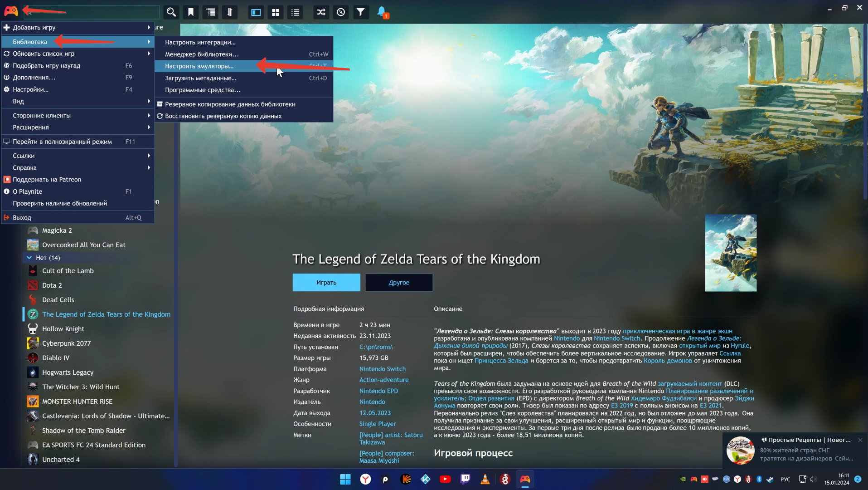Open 'Менеджер библиотеки…' menu item

point(244,54)
